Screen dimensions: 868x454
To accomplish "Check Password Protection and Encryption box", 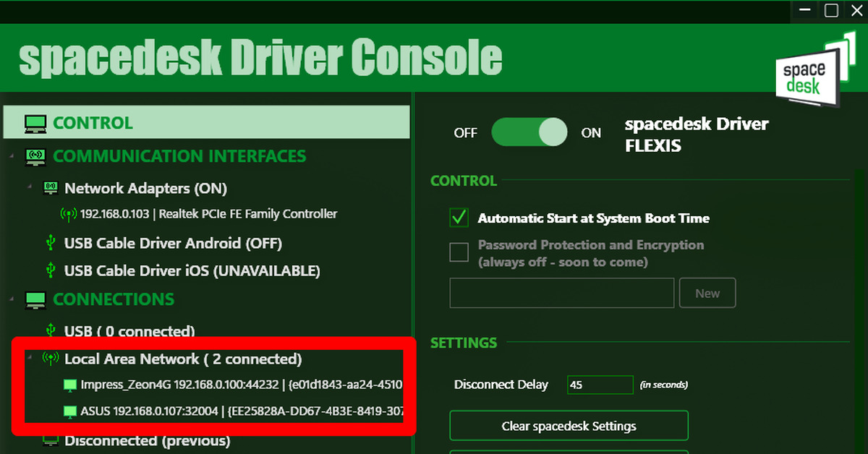I will coord(459,252).
